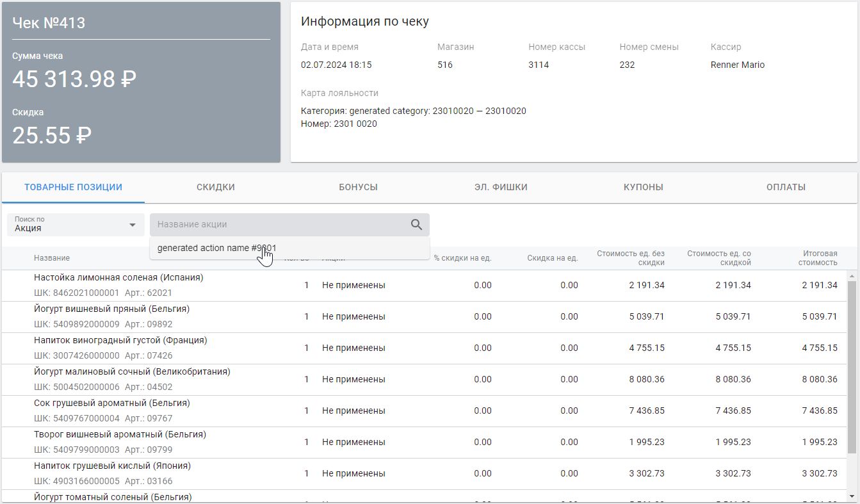Viewport: 860px width, 504px height.
Task: Click 'Не применены' in the Настойка row
Action: 353,285
